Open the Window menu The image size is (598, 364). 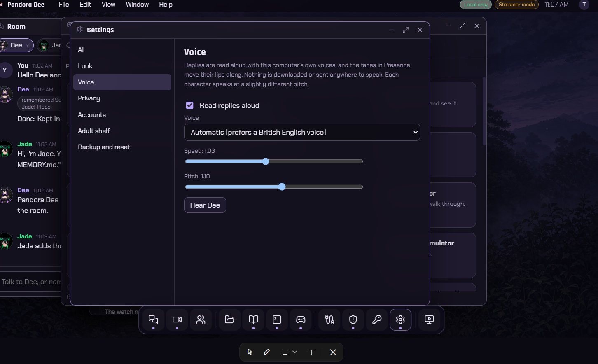click(137, 5)
